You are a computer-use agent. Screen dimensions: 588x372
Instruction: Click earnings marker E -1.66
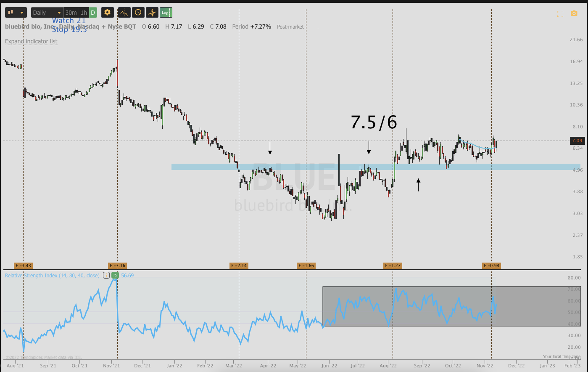[x=306, y=266]
